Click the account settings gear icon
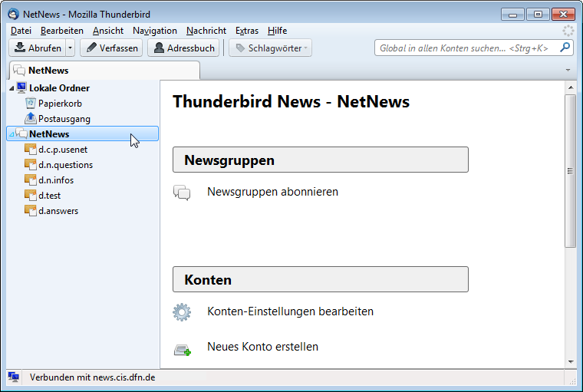The height and width of the screenshot is (392, 583). click(182, 312)
